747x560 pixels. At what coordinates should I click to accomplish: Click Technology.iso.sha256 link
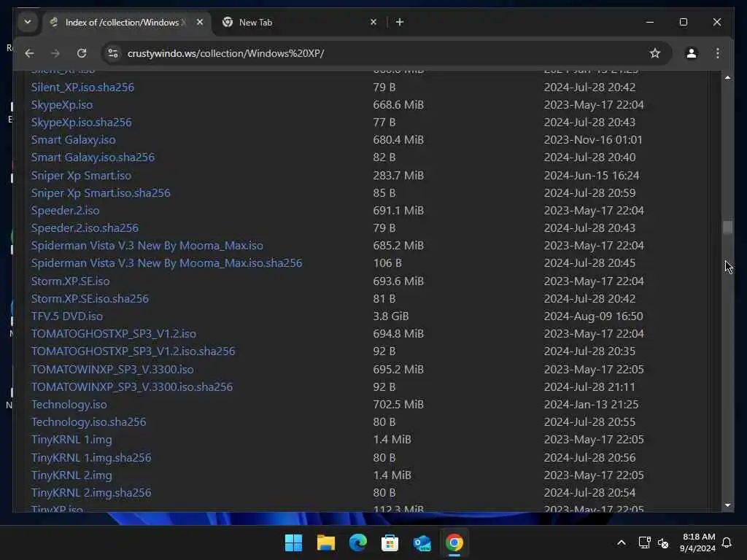[x=88, y=422]
